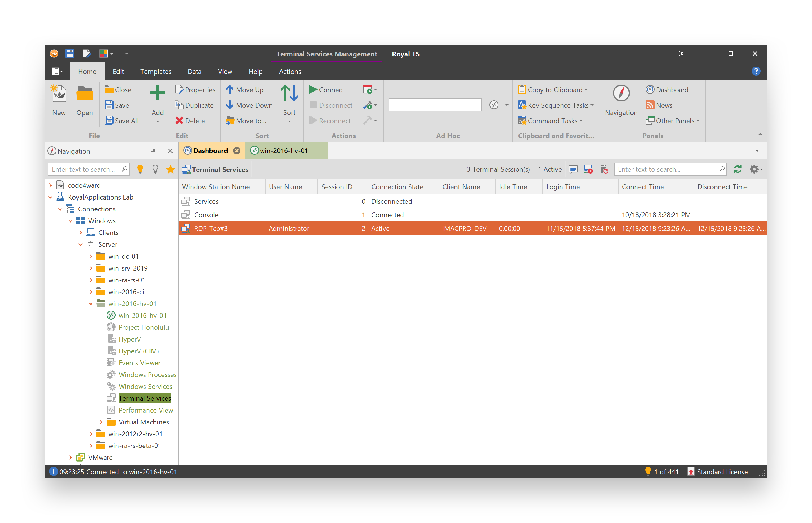Open the Edit ribbon tab

point(118,71)
